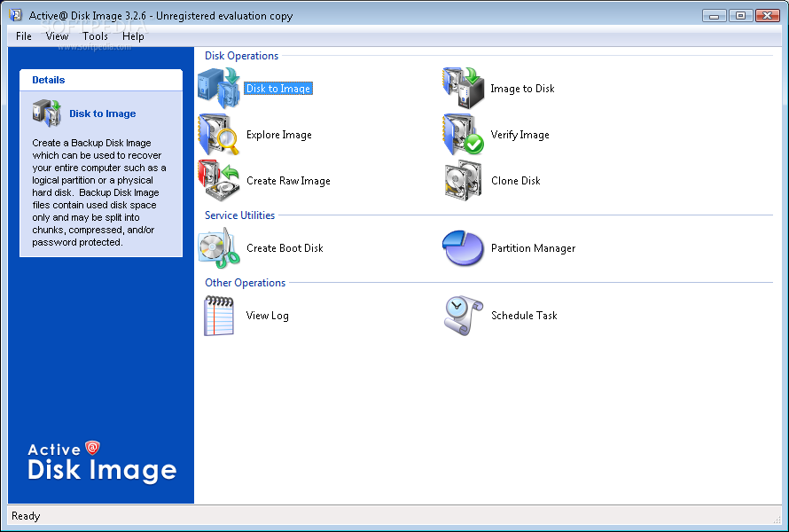Viewport: 789px width, 532px height.
Task: Select the View Log label
Action: [267, 316]
